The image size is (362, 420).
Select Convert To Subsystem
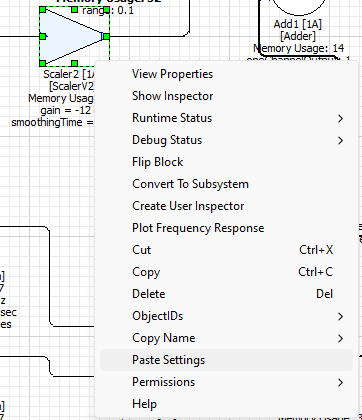click(226, 184)
